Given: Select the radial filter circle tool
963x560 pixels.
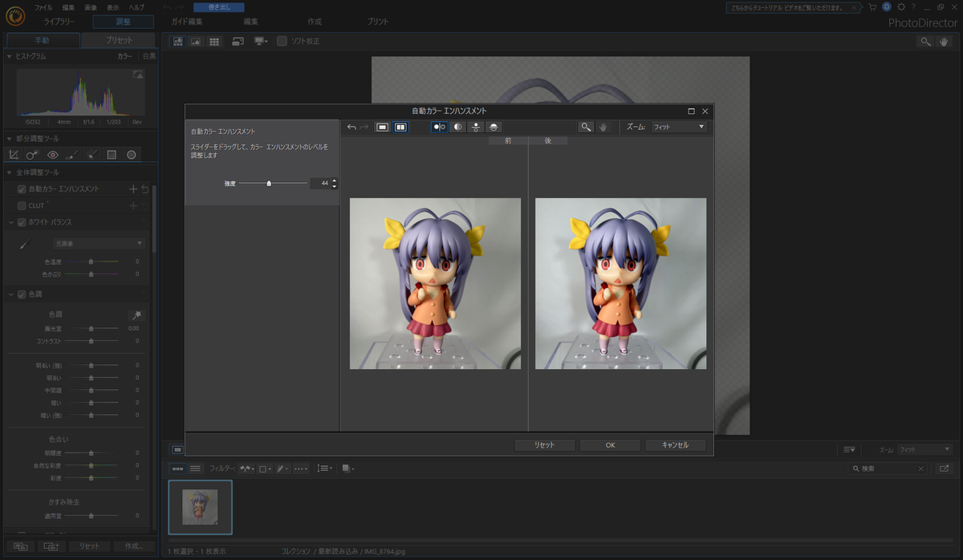Looking at the screenshot, I should (x=131, y=154).
